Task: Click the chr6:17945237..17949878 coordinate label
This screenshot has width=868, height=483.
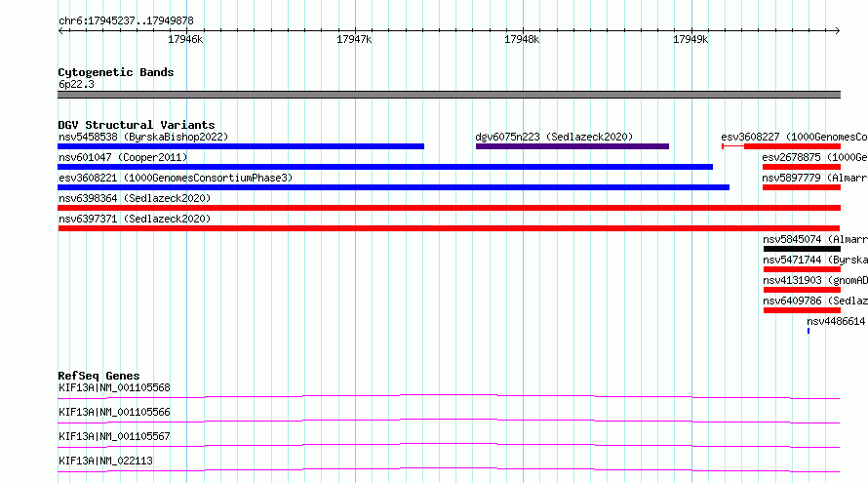Action: 126,21
